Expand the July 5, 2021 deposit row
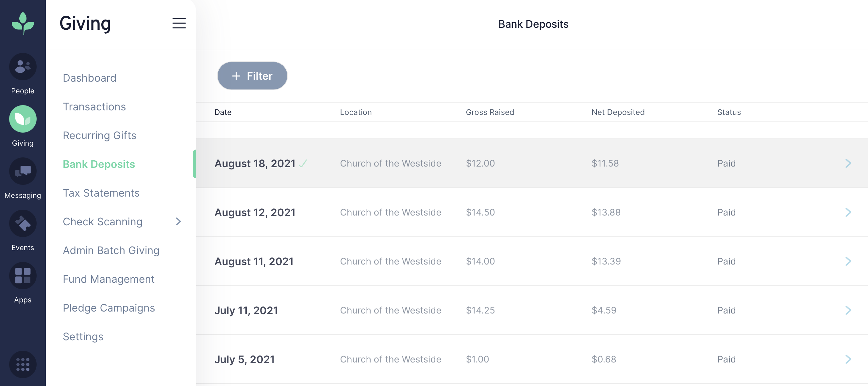868x386 pixels. click(848, 359)
